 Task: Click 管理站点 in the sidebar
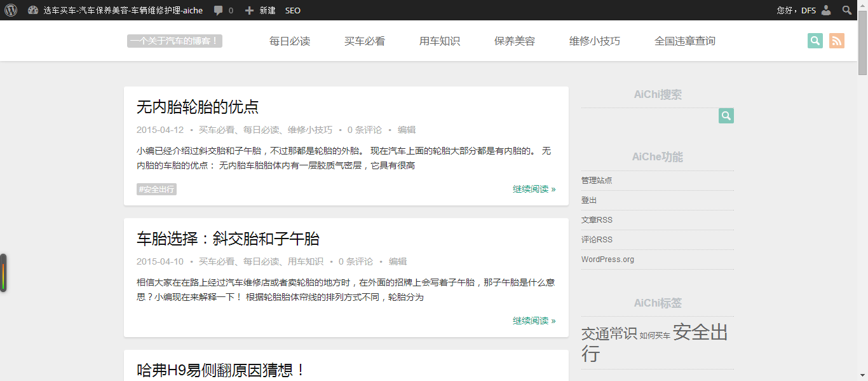coord(597,181)
